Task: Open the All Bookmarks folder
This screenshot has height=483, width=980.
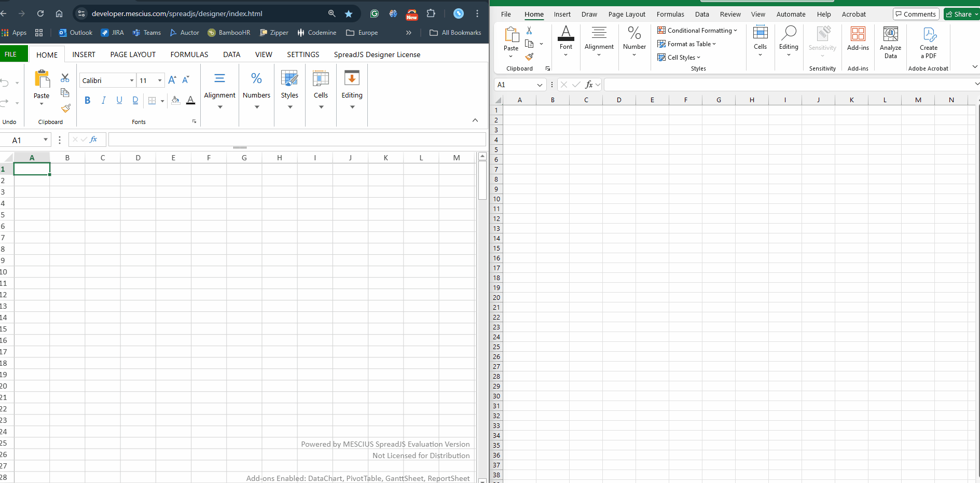Action: click(x=456, y=33)
